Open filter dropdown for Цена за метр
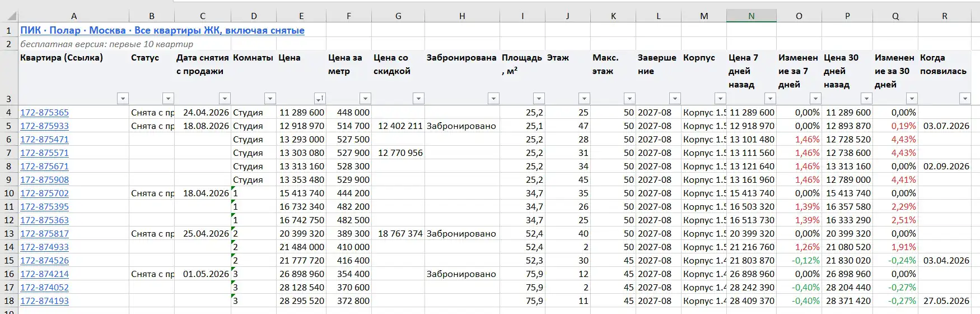 365,99
